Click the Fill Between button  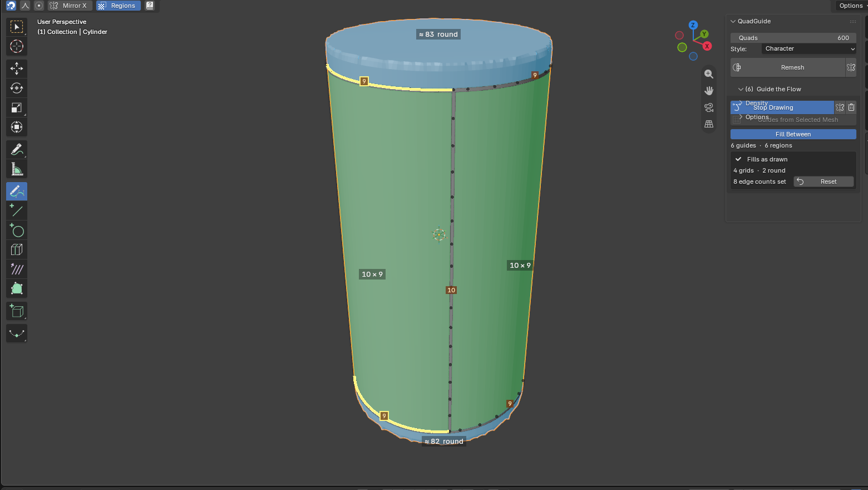(793, 134)
